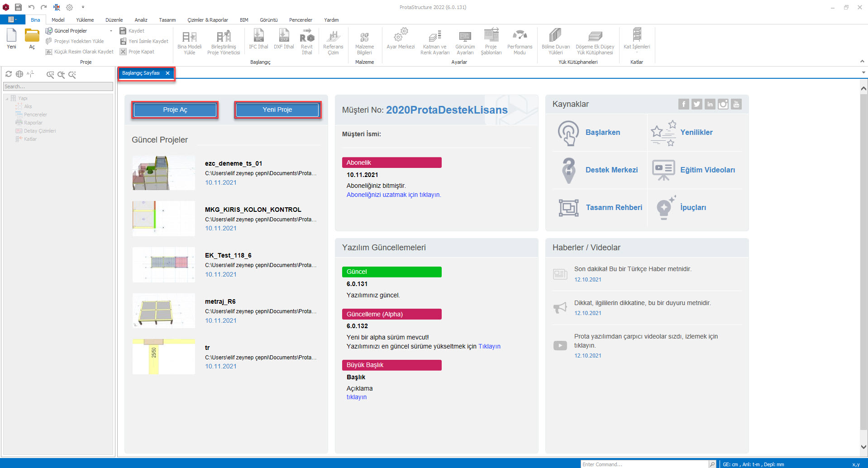The height and width of the screenshot is (468, 868).
Task: Click the LinkedIn icon in Kaynaklar
Action: (710, 104)
